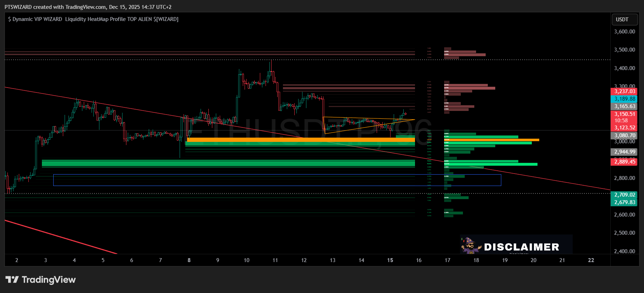Select the gray 2,944.99 price label
Viewport: 644px width, 293px height.
[x=624, y=152]
